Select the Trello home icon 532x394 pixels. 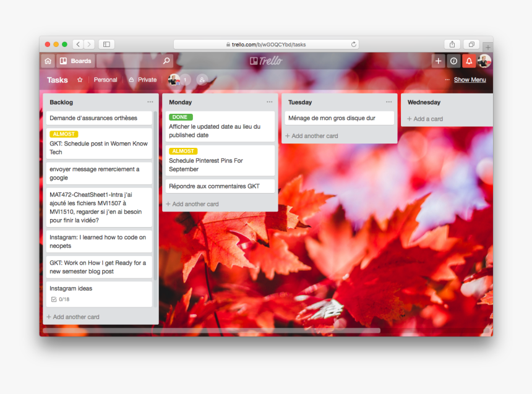pos(48,61)
